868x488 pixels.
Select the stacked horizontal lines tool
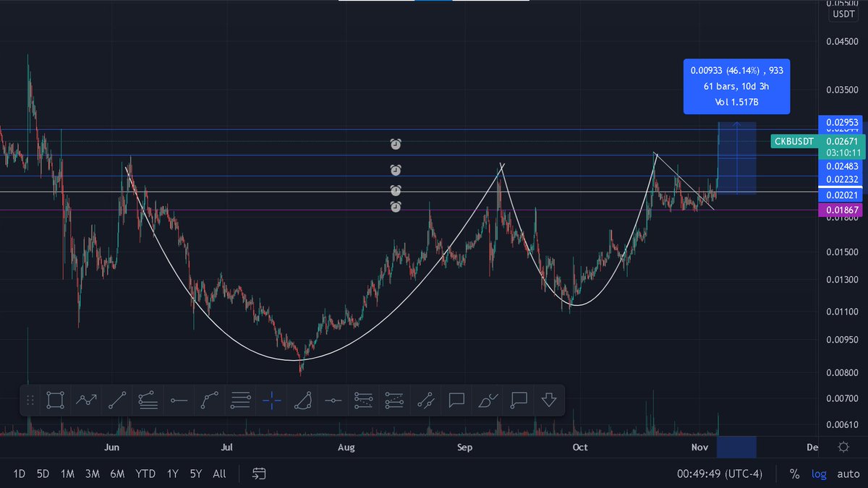click(241, 400)
